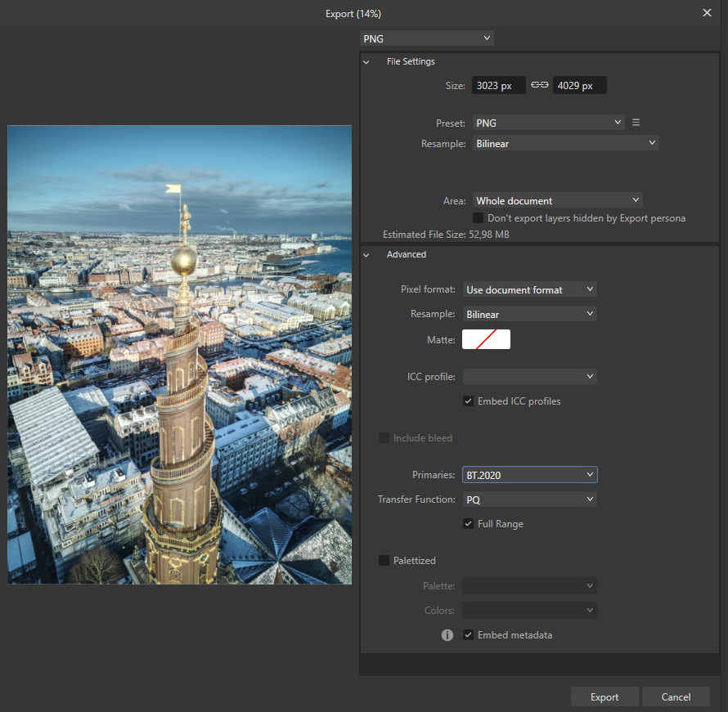728x712 pixels.
Task: Uncheck the Full Range option
Action: [x=468, y=523]
